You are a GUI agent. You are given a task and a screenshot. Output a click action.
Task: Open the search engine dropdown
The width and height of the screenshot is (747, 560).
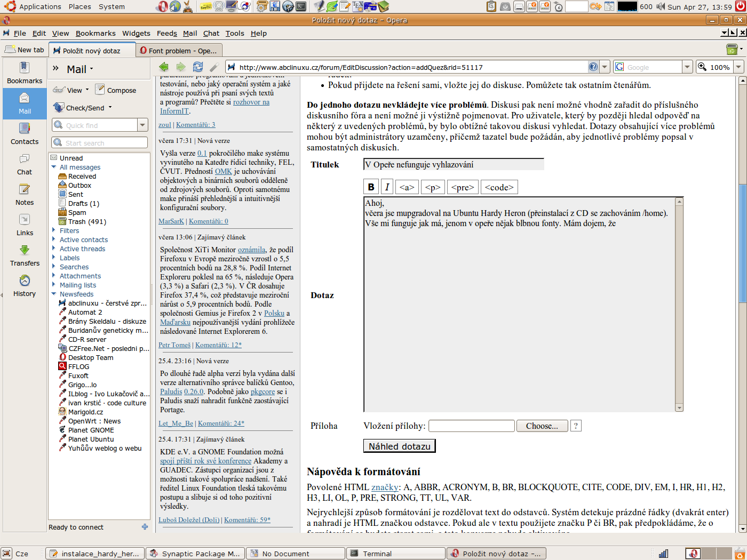[687, 67]
